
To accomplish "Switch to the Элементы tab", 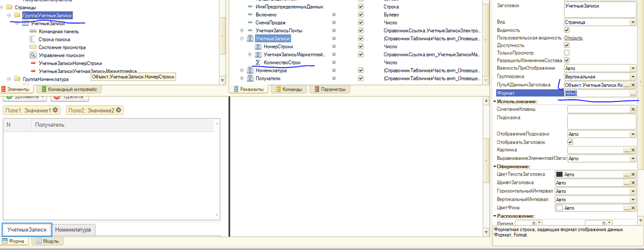I will [x=16, y=90].
